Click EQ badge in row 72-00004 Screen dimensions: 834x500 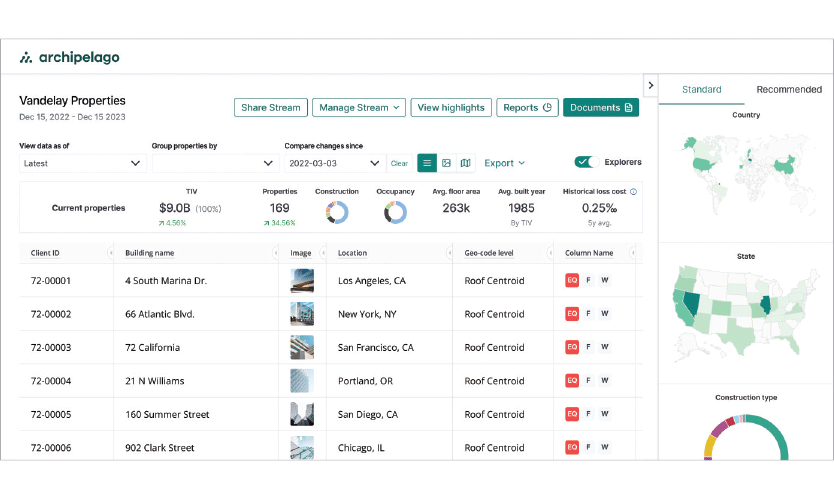coord(572,380)
